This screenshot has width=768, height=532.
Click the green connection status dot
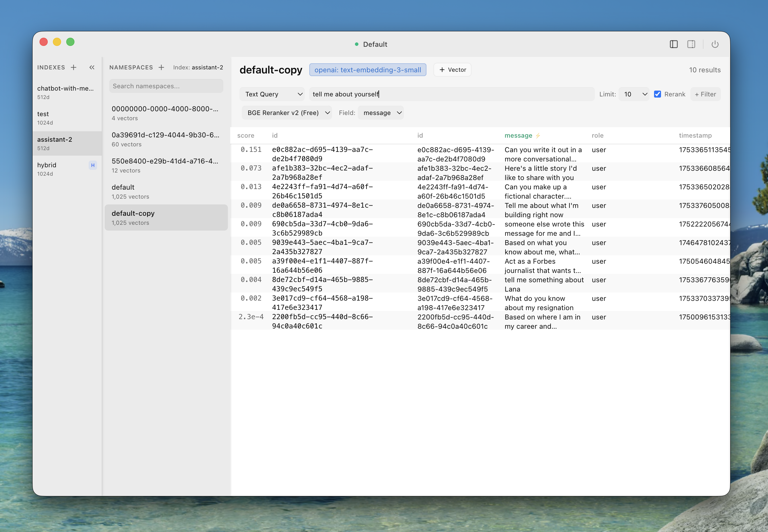tap(357, 44)
